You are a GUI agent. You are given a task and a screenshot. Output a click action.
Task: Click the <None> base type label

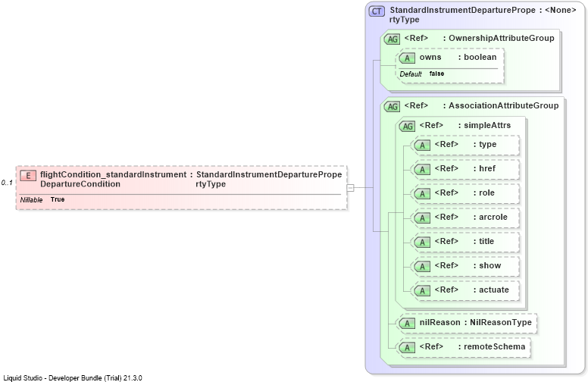coord(560,10)
